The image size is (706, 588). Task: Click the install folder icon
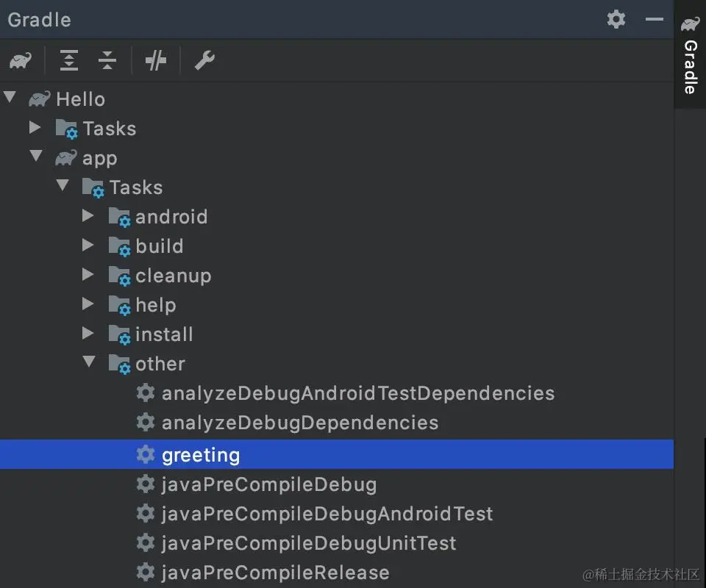(120, 334)
